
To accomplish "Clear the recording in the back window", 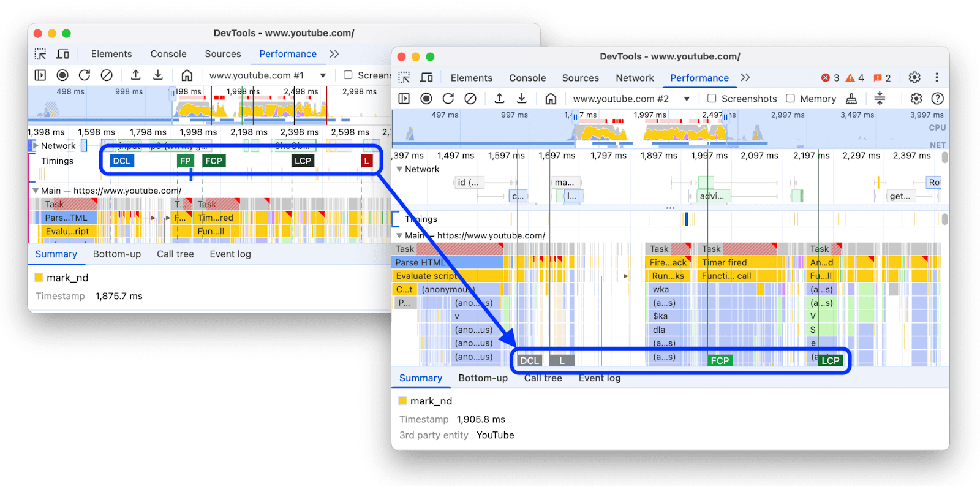I will tap(107, 75).
